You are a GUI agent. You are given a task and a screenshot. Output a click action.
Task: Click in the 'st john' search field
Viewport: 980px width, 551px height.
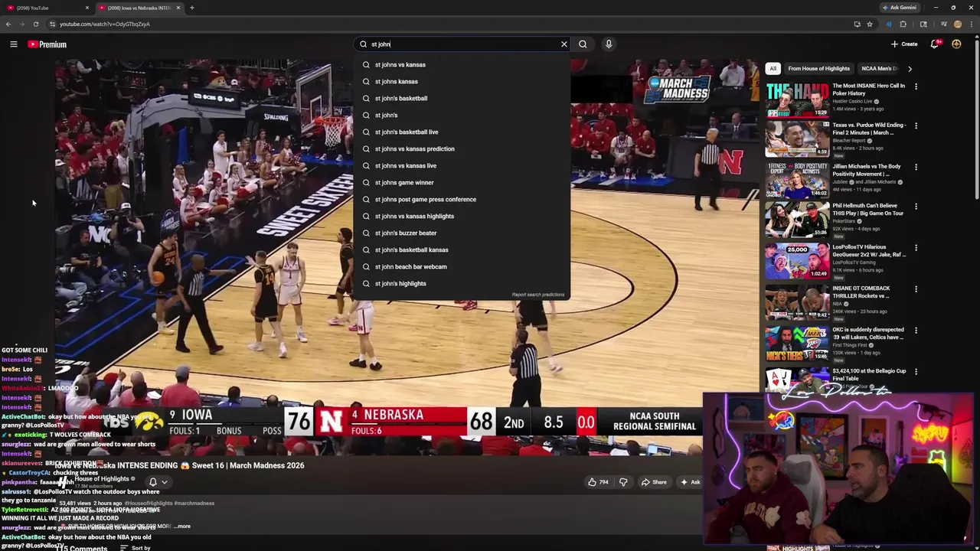463,44
